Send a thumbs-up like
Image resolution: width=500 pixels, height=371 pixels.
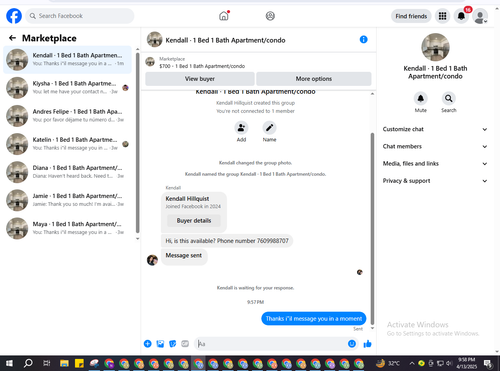pyautogui.click(x=368, y=344)
